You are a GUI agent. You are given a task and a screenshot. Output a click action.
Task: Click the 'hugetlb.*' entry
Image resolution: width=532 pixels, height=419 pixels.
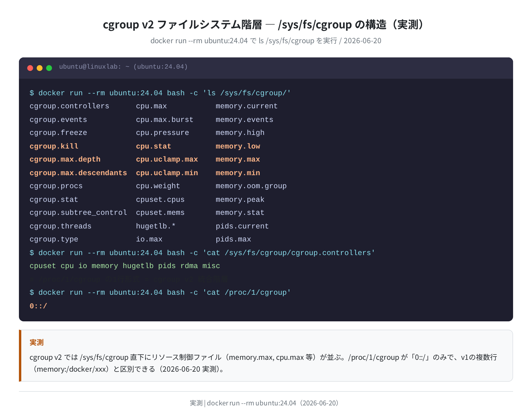pyautogui.click(x=156, y=226)
